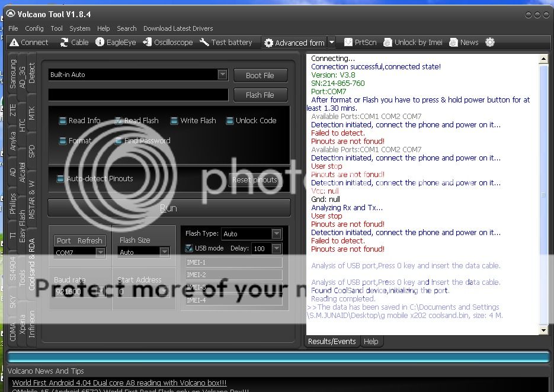Open the Delay 100 dropdown
Screen dimensions: 554x392
click(x=276, y=248)
